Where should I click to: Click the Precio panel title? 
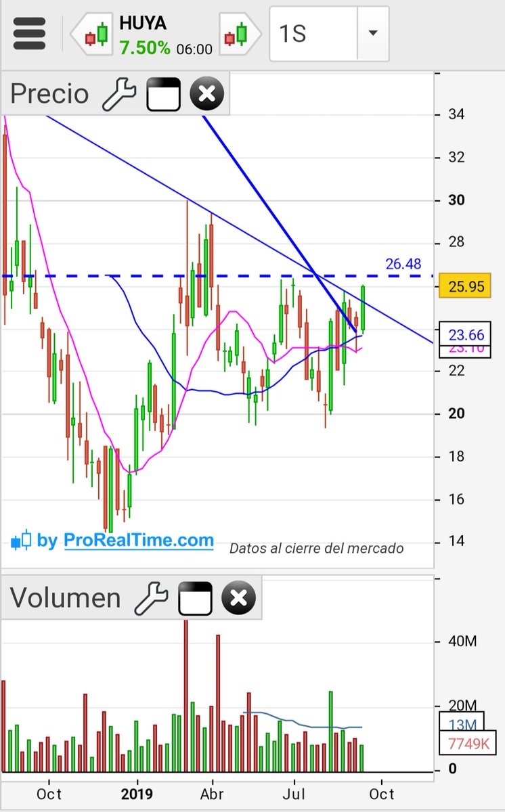pos(49,94)
